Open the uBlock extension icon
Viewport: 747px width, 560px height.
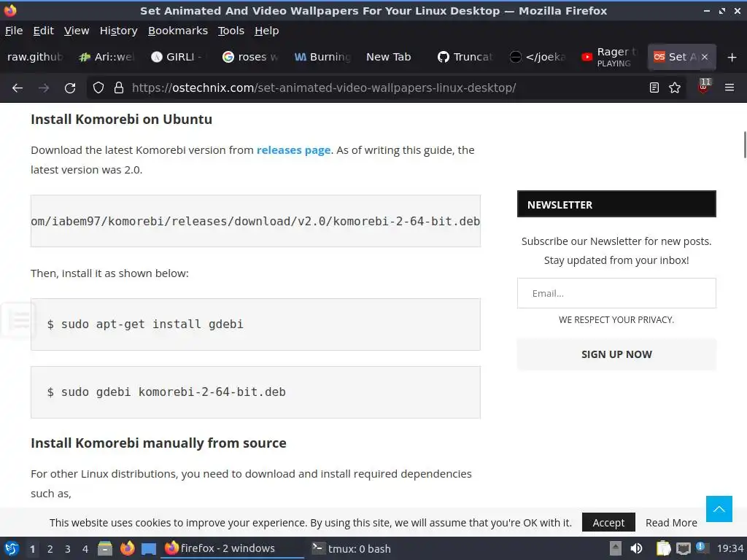pos(704,86)
